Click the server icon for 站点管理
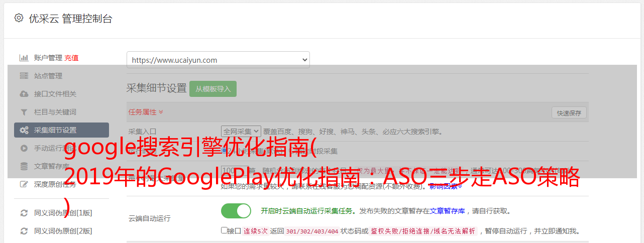The width and height of the screenshot is (644, 243). click(x=24, y=76)
